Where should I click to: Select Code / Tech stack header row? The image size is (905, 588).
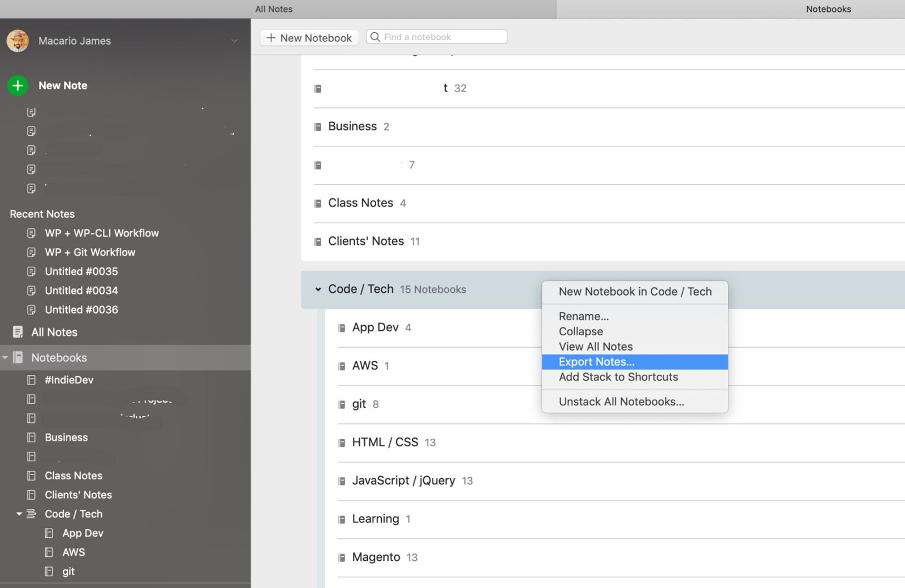click(603, 289)
